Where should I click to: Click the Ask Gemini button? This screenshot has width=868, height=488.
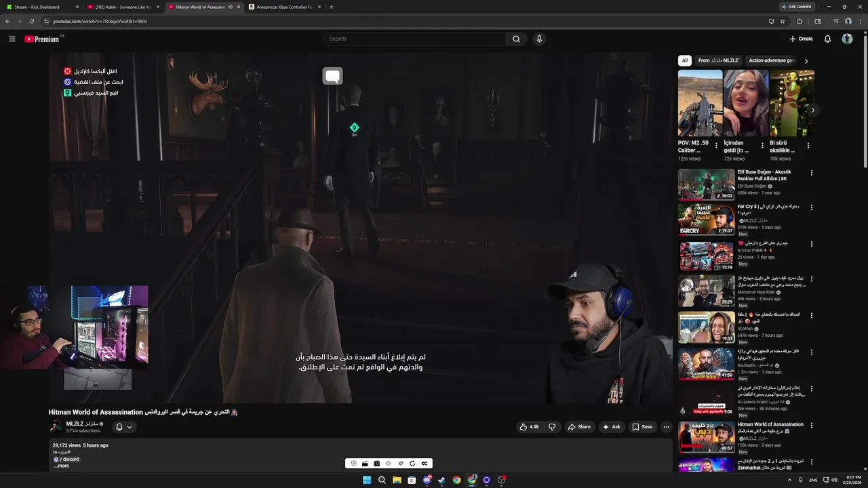[796, 7]
